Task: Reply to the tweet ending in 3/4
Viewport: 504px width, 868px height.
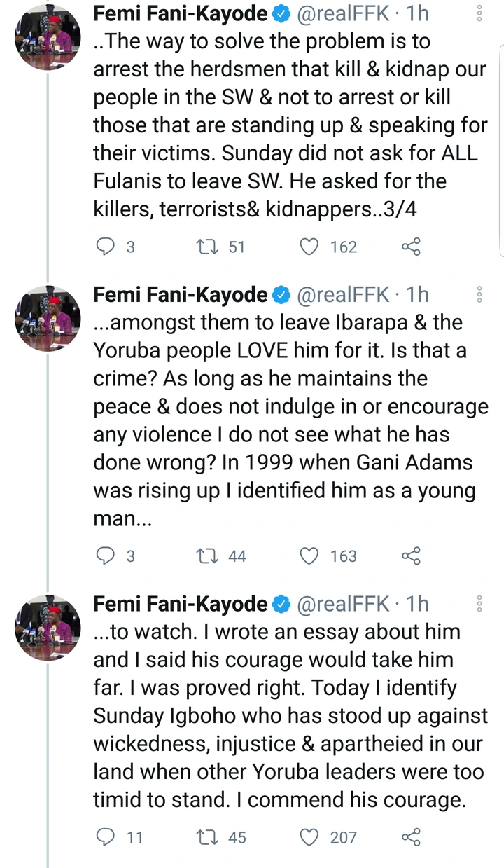Action: point(105,247)
